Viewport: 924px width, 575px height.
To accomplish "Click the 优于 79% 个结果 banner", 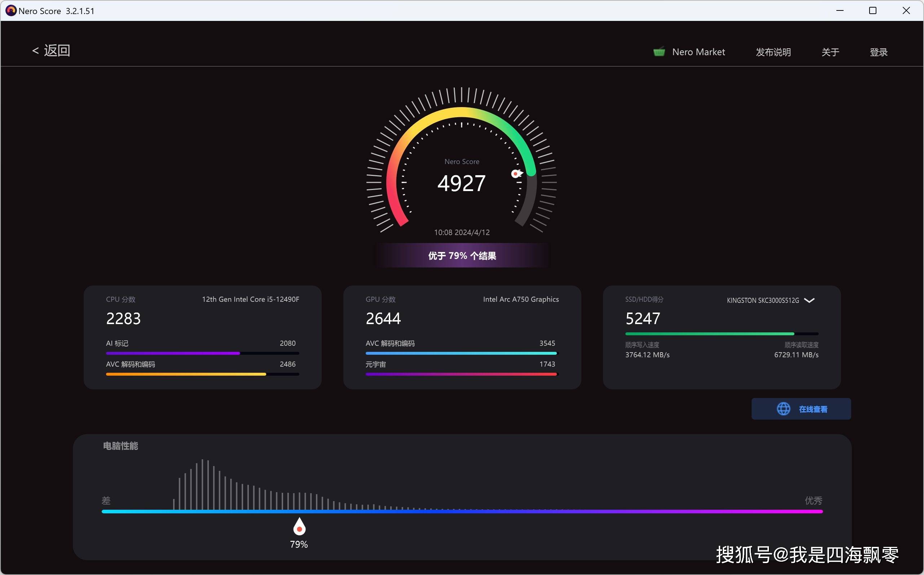I will pyautogui.click(x=462, y=256).
